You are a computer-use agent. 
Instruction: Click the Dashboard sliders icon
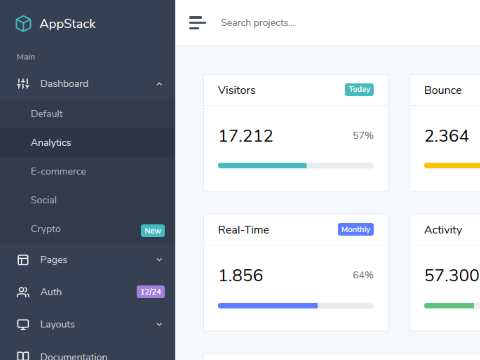pyautogui.click(x=23, y=84)
